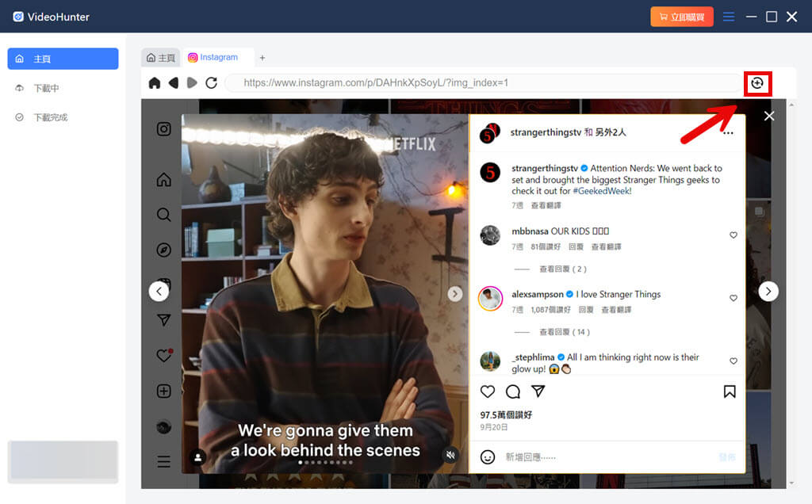Toggle video mute speaker icon
The height and width of the screenshot is (504, 812).
pos(451,455)
